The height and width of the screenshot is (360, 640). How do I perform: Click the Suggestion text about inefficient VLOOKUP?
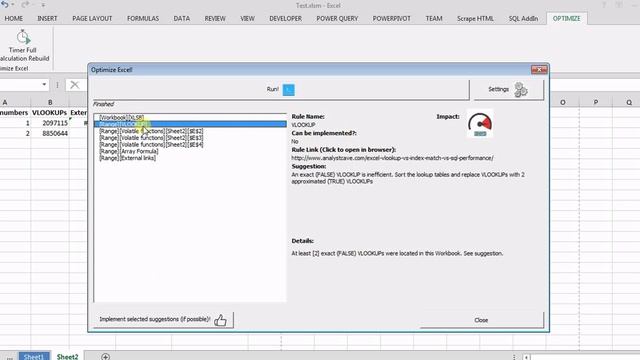(408, 178)
